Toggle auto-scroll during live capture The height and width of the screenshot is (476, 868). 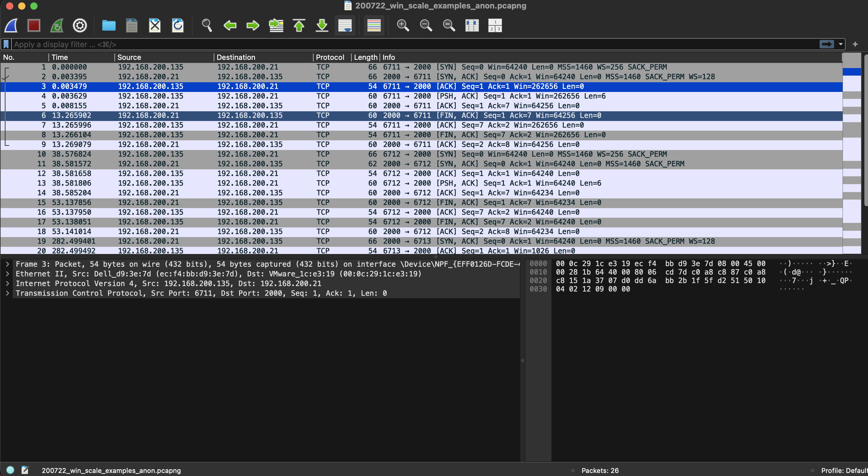pos(345,25)
